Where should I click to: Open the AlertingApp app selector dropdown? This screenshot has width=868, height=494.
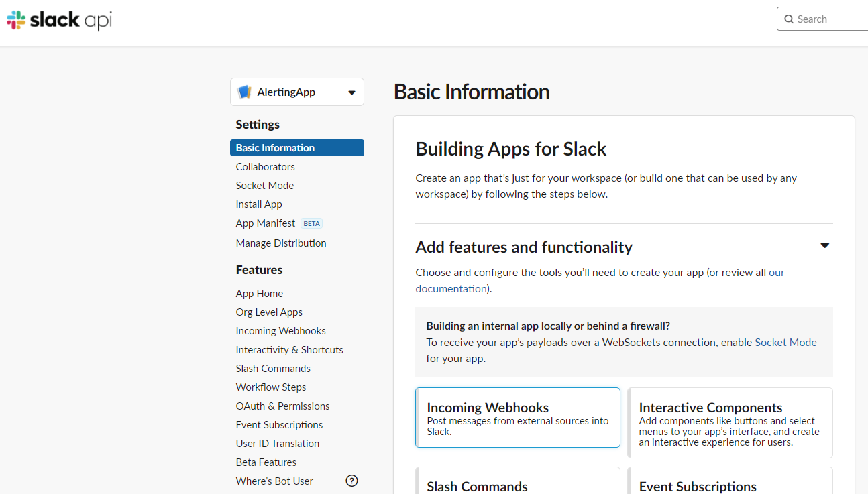(x=297, y=92)
